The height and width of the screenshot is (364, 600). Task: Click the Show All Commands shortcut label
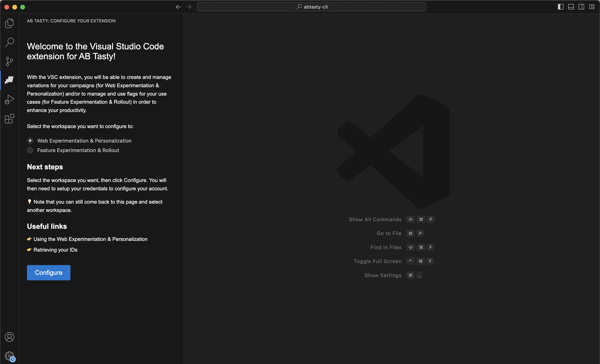[375, 219]
